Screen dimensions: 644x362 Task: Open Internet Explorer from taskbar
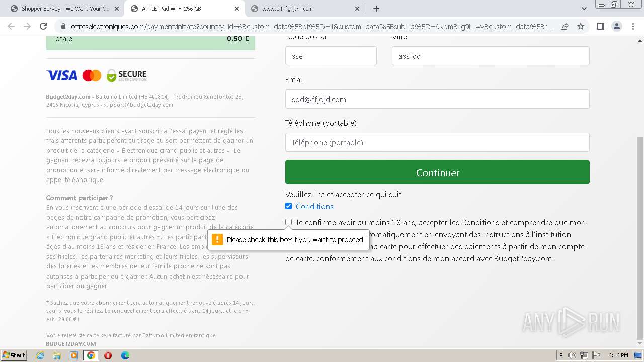click(x=40, y=355)
